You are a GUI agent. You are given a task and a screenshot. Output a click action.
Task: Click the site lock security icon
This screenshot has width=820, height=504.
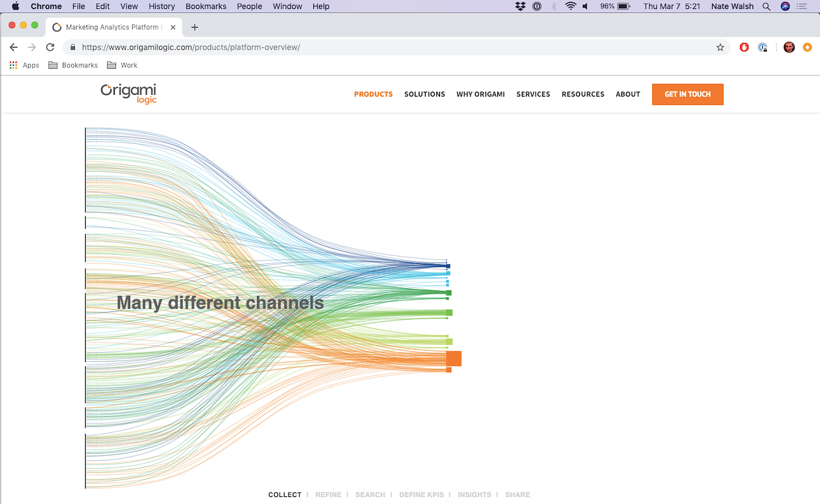tap(72, 47)
